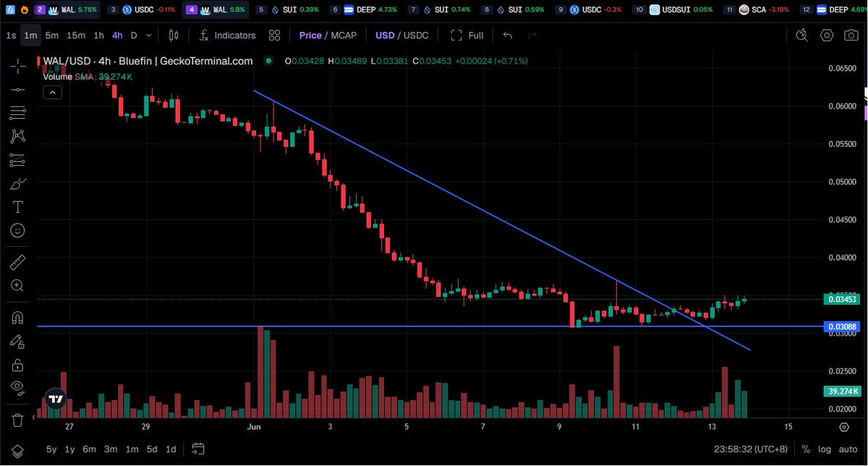Screen dimensions: 868x466
Task: Click the current price label 0.03453
Action: 841,299
